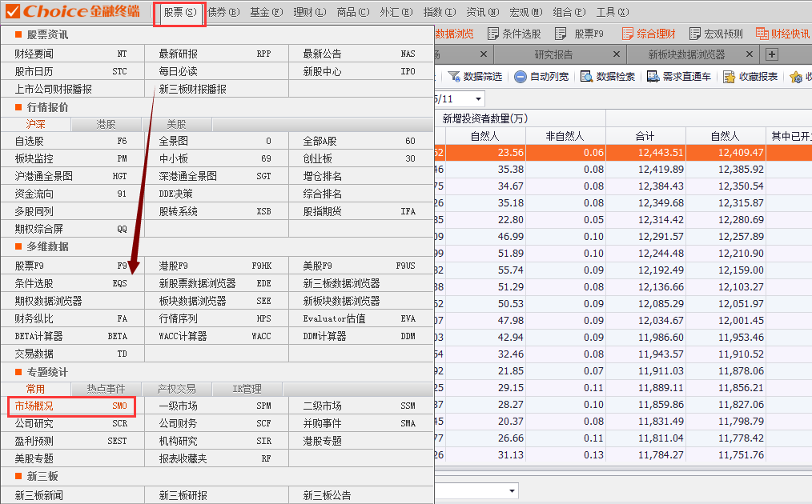Viewport: 812px width, 504px height.
Task: Open the 工具(X) menu
Action: coord(613,12)
